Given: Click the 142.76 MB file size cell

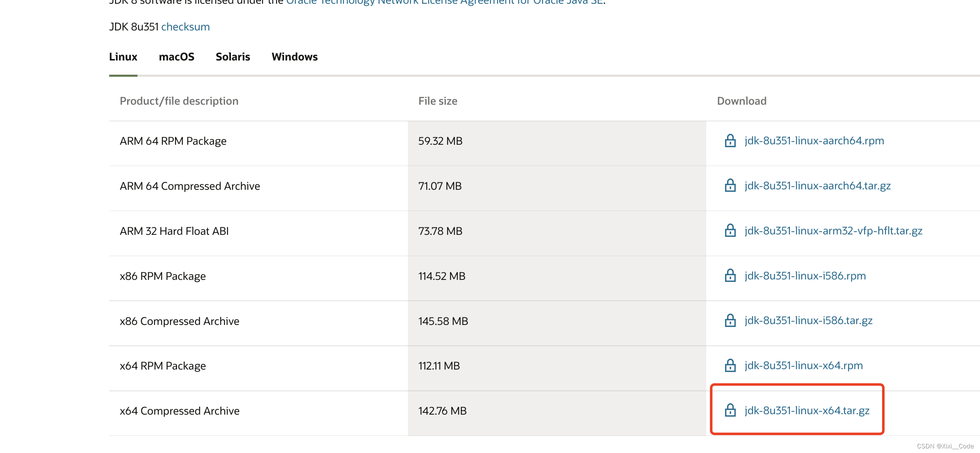Looking at the screenshot, I should tap(557, 413).
